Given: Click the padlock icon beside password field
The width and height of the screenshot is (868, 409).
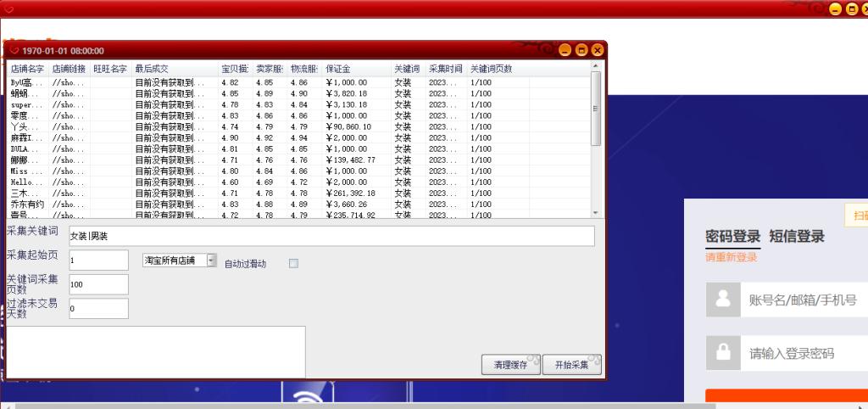Looking at the screenshot, I should (x=723, y=353).
